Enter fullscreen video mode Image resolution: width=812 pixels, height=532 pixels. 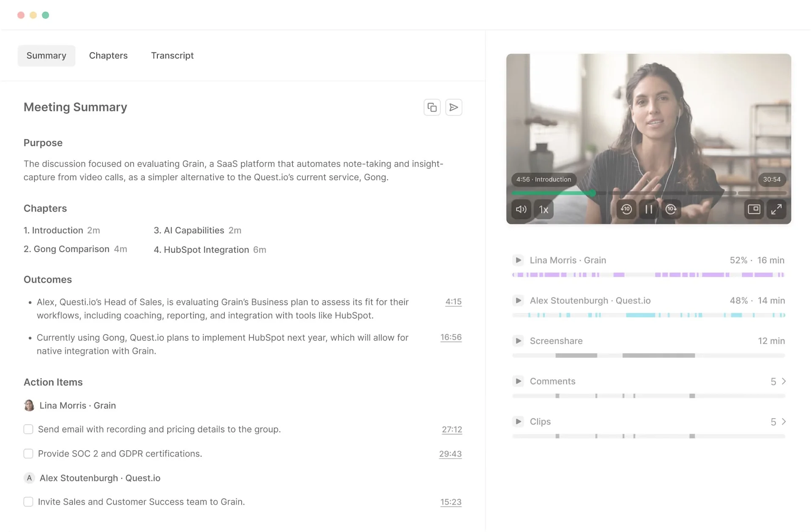pos(776,209)
